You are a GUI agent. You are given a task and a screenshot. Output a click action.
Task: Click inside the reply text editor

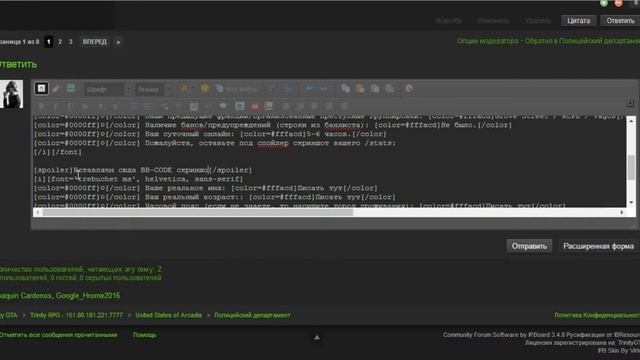329,161
